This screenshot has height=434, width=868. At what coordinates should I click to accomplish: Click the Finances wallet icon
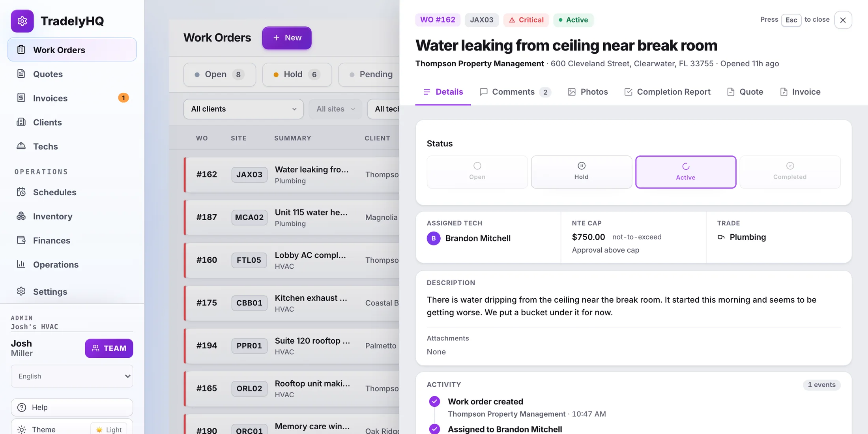click(x=21, y=240)
